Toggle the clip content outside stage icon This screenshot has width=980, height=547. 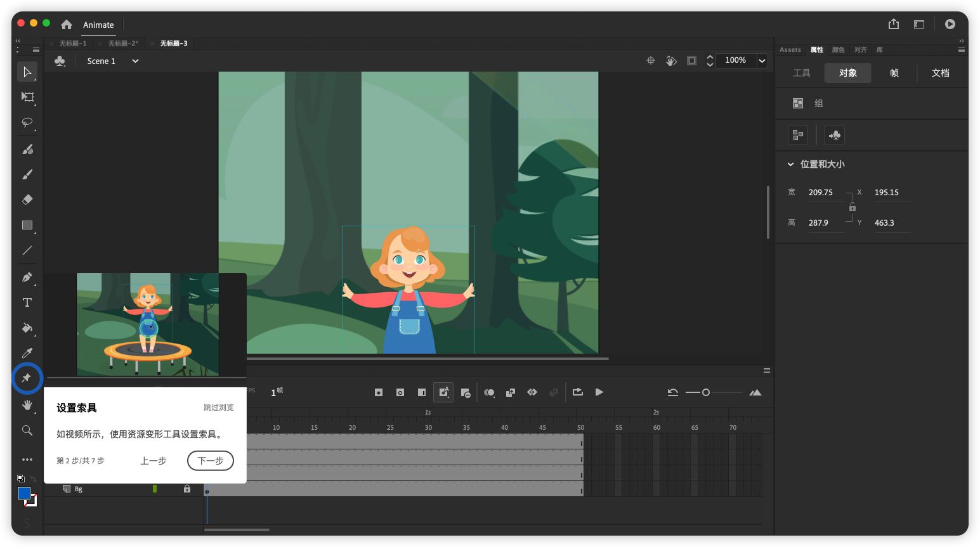692,61
